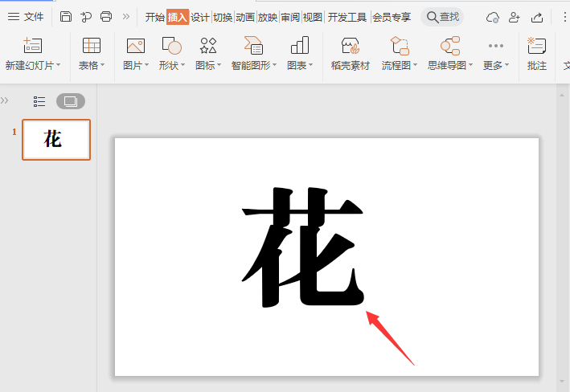Open the 审阅 tab
570x392 pixels.
(290, 17)
